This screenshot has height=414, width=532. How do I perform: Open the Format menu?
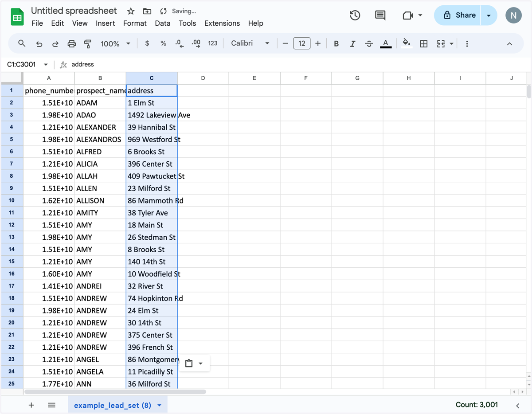tap(135, 23)
